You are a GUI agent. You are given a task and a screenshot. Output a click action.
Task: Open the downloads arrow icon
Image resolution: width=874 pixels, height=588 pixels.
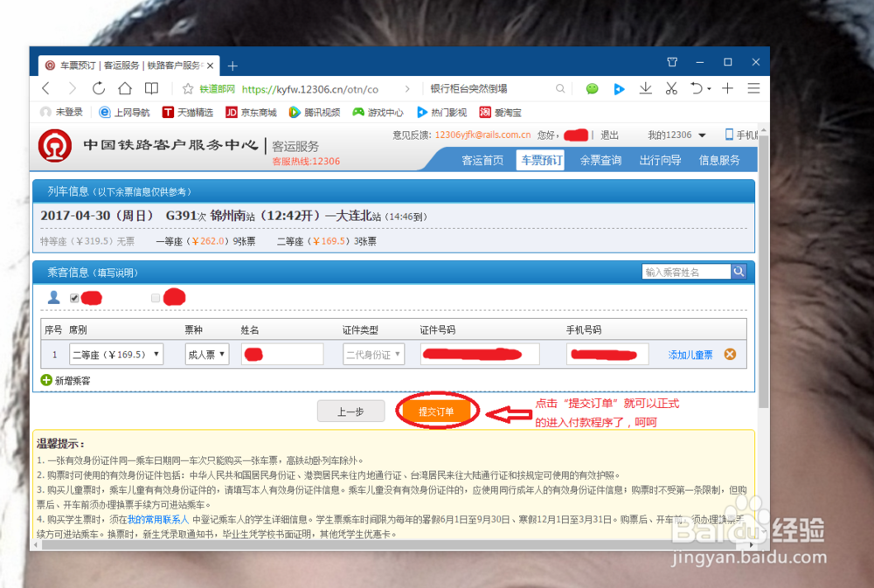(646, 88)
